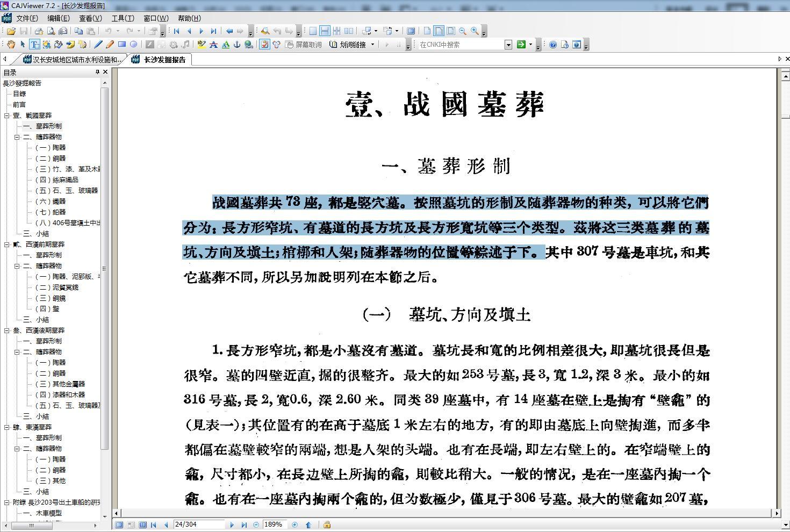Collapse 二、隨葬器物 under 戰國墓葬
The image size is (790, 532).
(17, 137)
